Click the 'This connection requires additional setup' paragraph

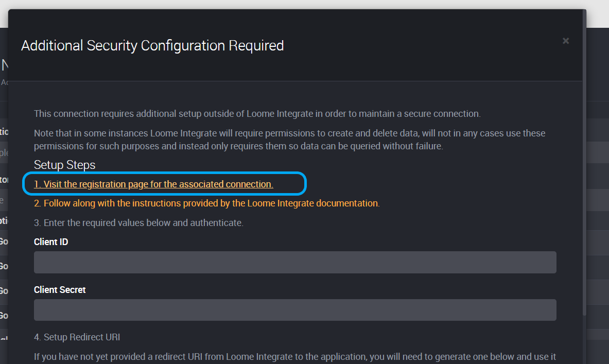click(257, 113)
